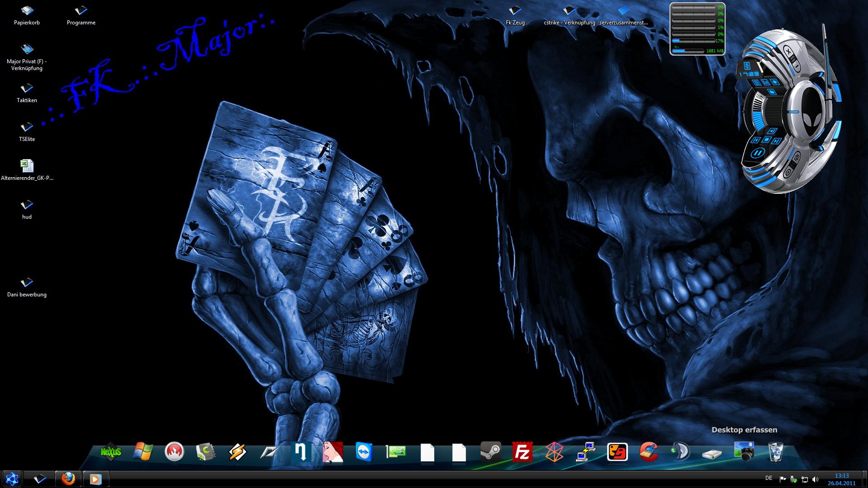Screen dimensions: 868x488
Task: Open CCleaner from the dock
Action: click(649, 452)
